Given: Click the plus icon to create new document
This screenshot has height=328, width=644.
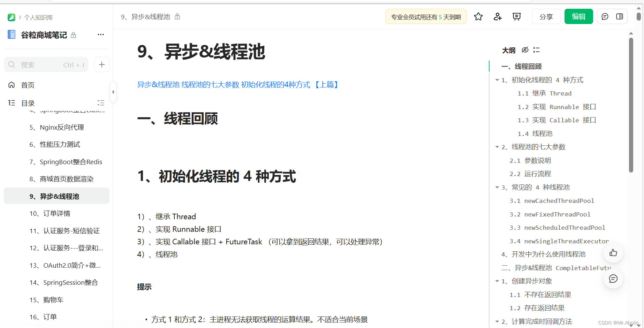Looking at the screenshot, I should point(101,64).
